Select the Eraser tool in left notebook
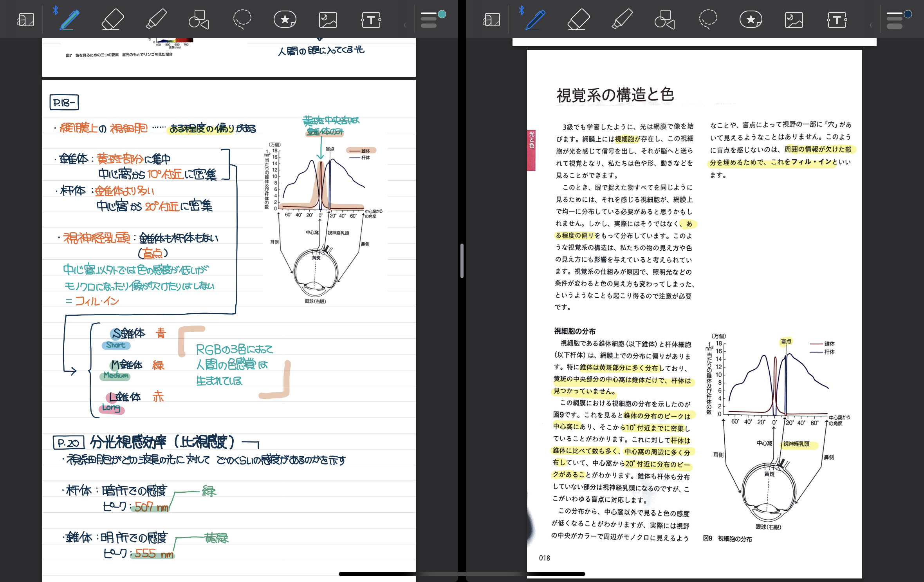The height and width of the screenshot is (582, 924). (113, 20)
